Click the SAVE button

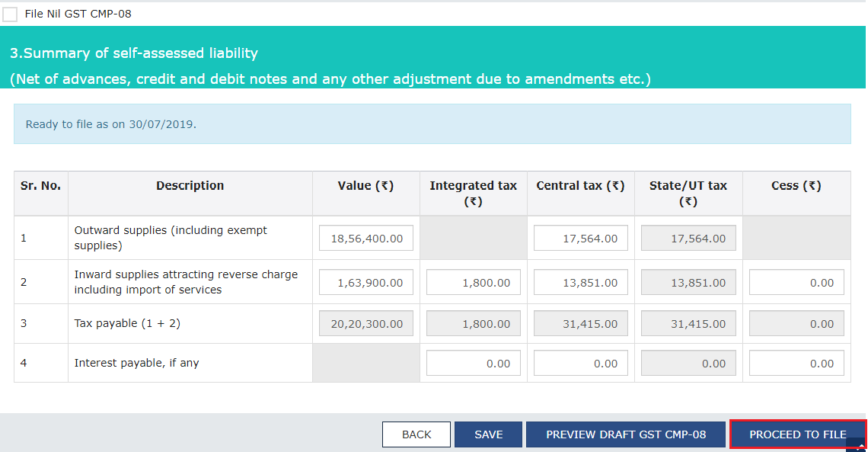(487, 434)
